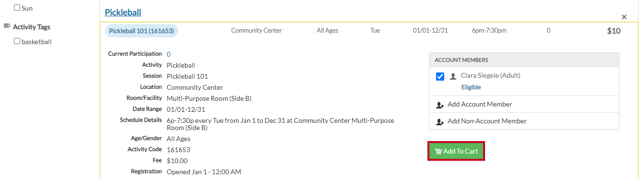Click the Account Members panel header
644x179 pixels.
[524, 60]
